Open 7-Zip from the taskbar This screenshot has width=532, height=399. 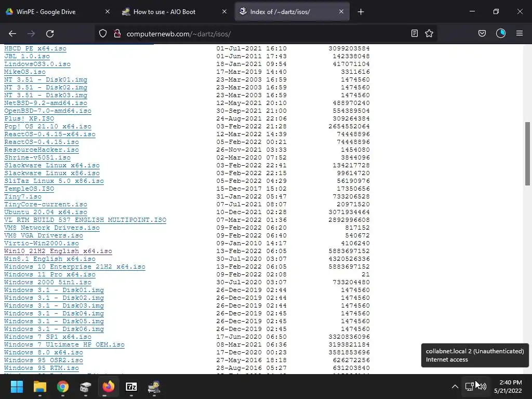click(x=131, y=387)
